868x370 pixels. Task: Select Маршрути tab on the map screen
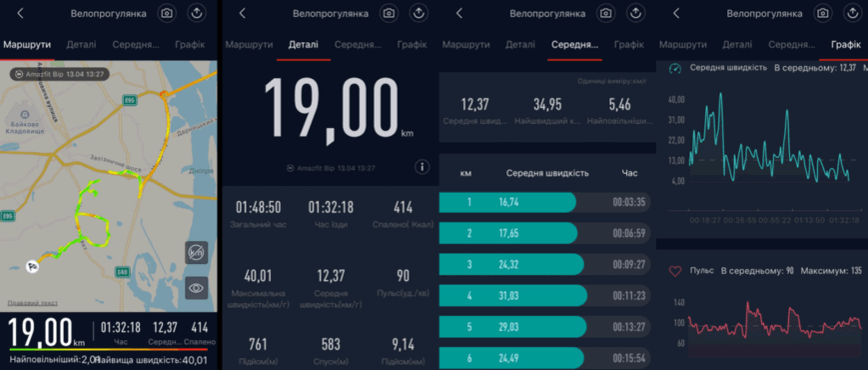(27, 45)
